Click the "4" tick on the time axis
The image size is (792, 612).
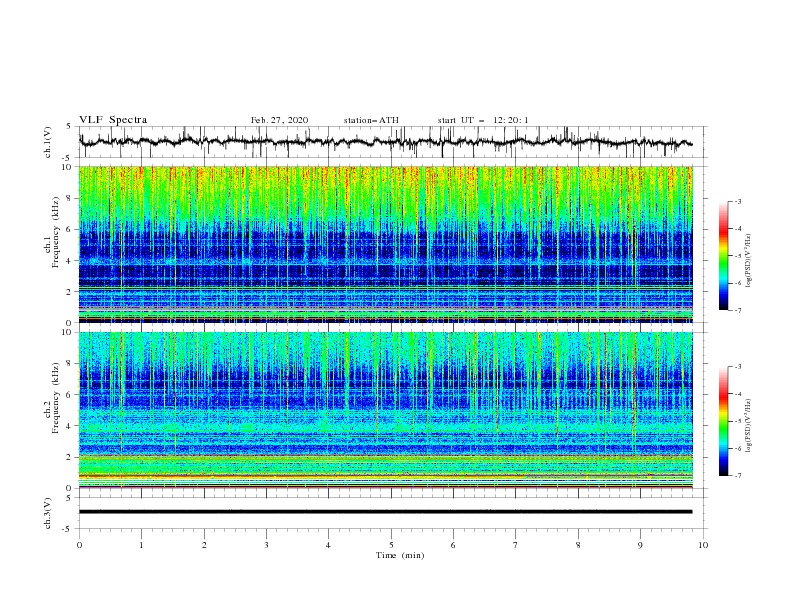pyautogui.click(x=328, y=545)
